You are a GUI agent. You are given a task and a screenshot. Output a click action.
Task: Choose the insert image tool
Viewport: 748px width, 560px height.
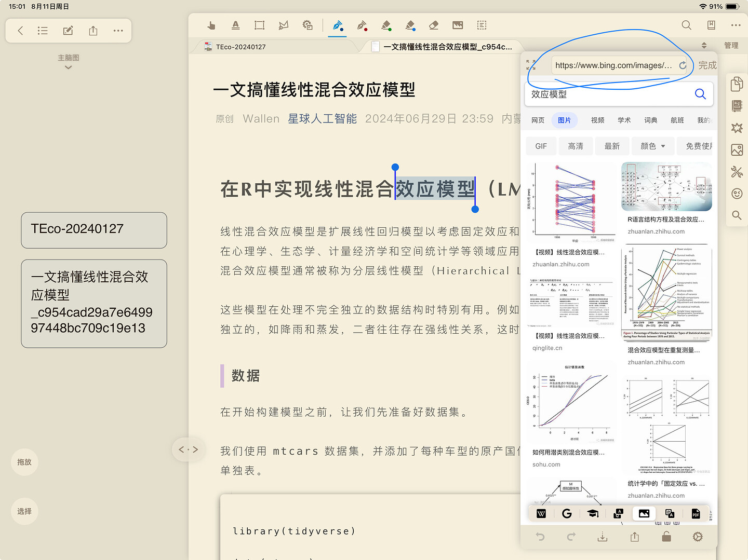(458, 25)
